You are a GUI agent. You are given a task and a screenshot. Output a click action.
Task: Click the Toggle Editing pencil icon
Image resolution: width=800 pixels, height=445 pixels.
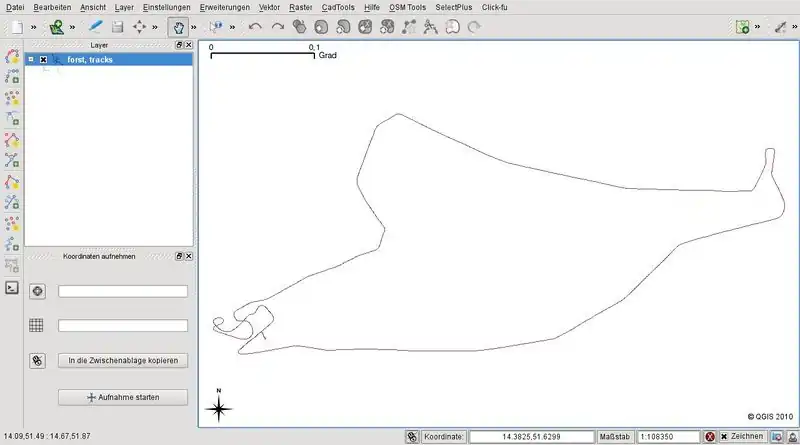[95, 27]
